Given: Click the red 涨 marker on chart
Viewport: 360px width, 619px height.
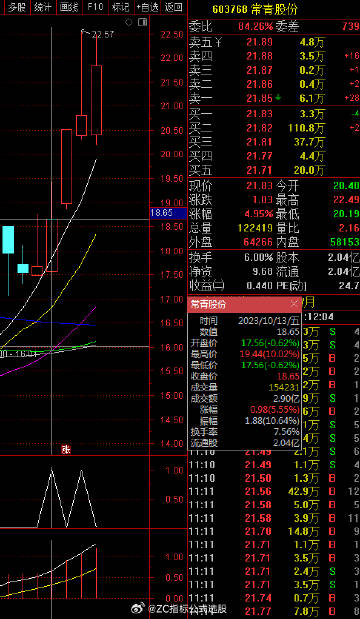Looking at the screenshot, I should point(66,449).
